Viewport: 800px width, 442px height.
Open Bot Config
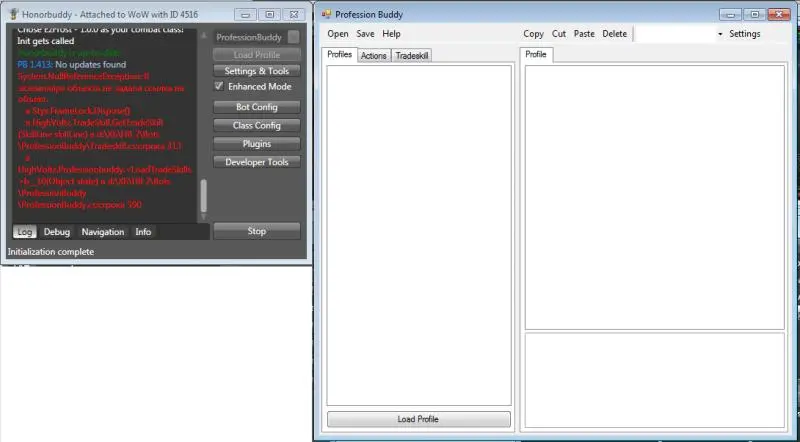coord(257,107)
